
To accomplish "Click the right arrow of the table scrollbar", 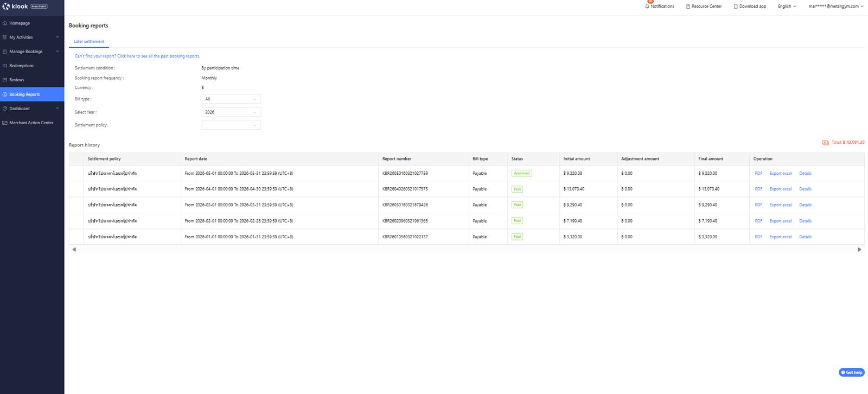I will (859, 250).
